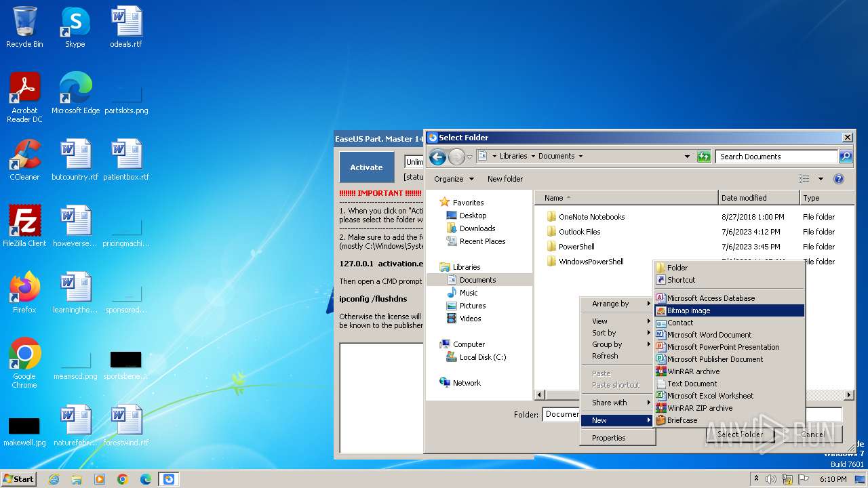Select the makewell.jpg desktop file
This screenshot has width=868, height=488.
coord(24,430)
